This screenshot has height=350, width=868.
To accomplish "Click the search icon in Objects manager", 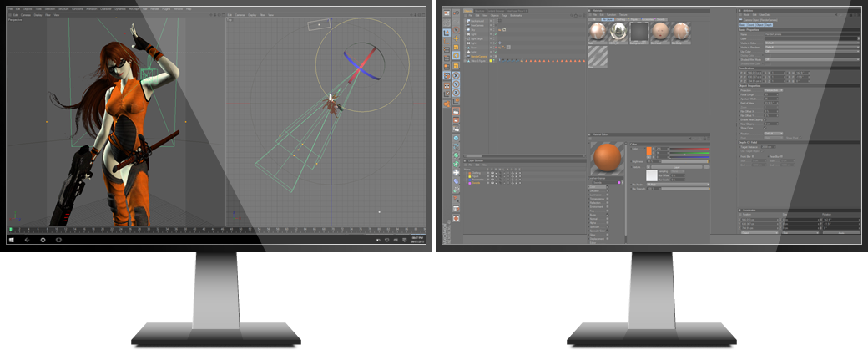I will pos(571,16).
